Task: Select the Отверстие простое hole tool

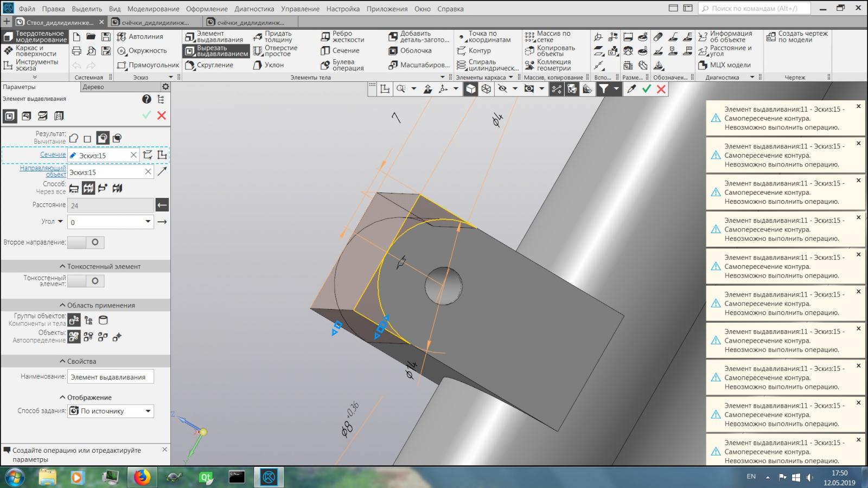Action: 276,51
